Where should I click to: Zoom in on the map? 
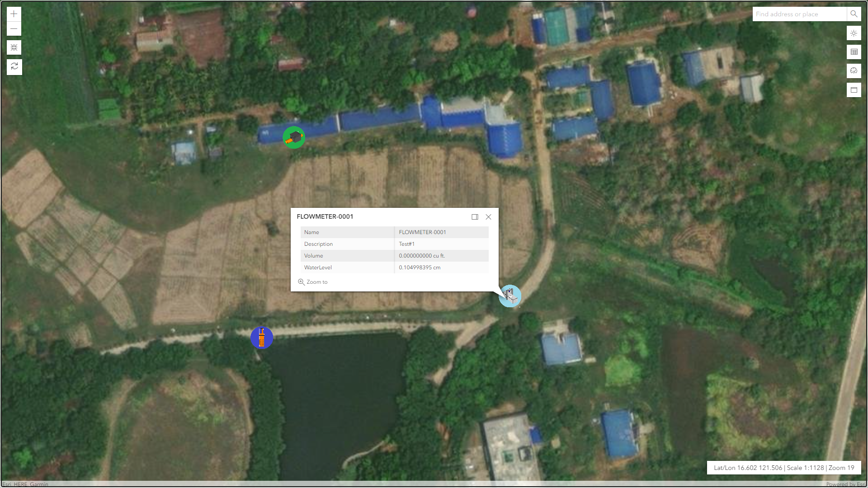14,14
